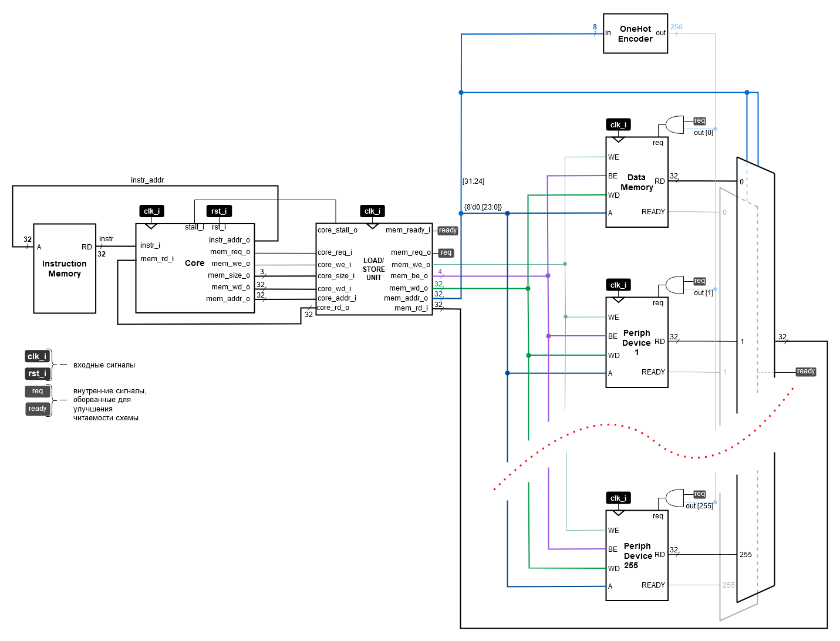Click the instr_i port of Core
Screen dimensions: 840x641
coord(150,245)
